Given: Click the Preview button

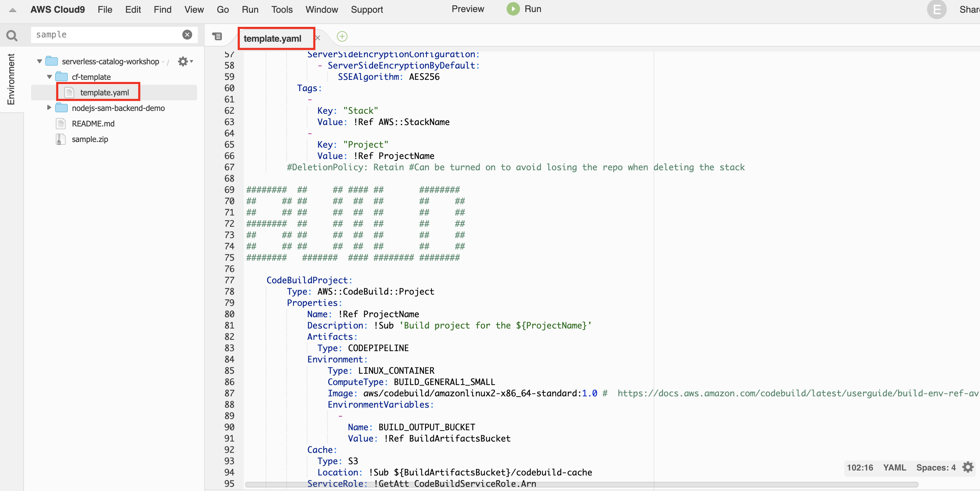Looking at the screenshot, I should coord(467,9).
